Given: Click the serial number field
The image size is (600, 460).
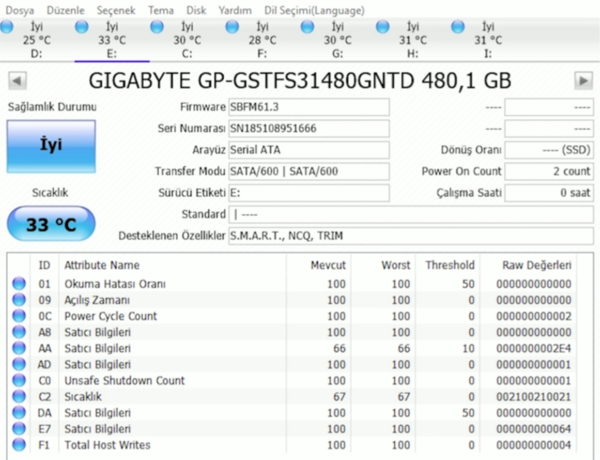Looking at the screenshot, I should pyautogui.click(x=309, y=129).
